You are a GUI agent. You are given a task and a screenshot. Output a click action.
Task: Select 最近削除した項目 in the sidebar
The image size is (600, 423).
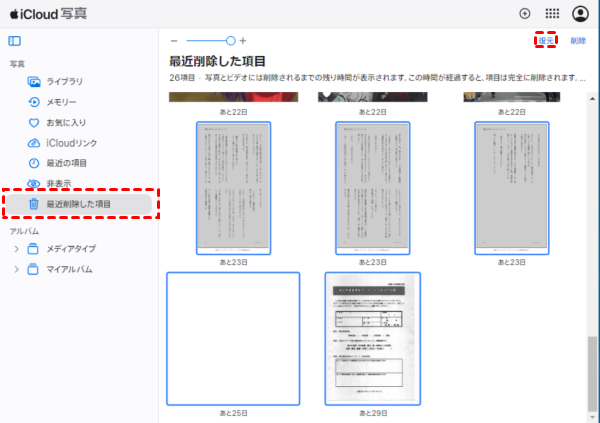79,204
